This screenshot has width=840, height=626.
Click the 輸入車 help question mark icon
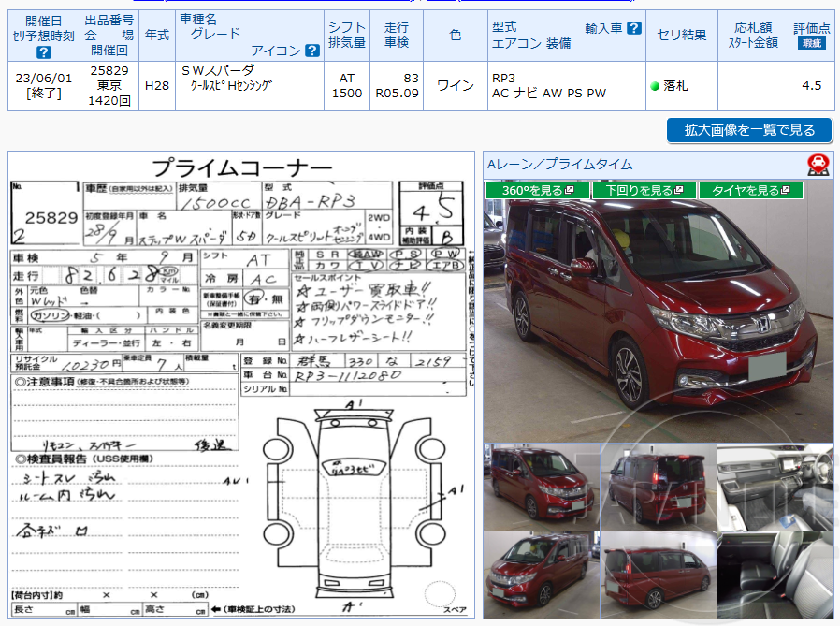pos(633,26)
